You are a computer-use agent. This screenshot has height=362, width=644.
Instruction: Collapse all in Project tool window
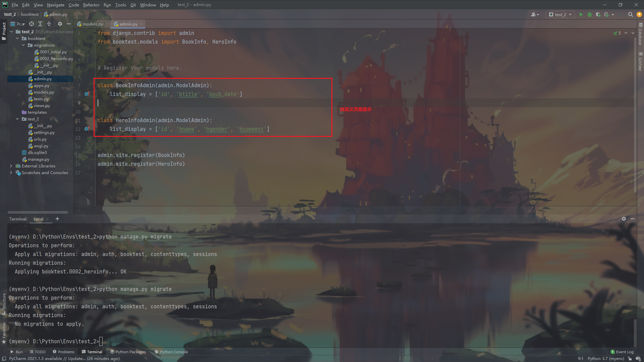pos(49,24)
